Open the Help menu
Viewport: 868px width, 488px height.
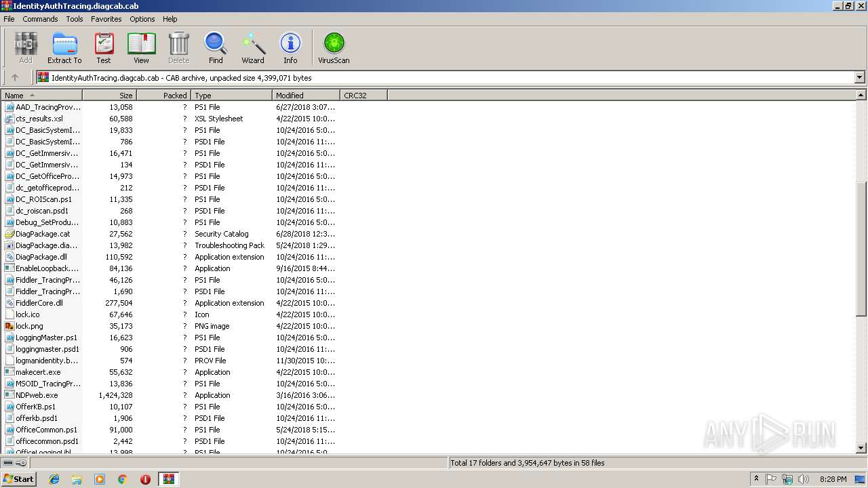click(170, 19)
